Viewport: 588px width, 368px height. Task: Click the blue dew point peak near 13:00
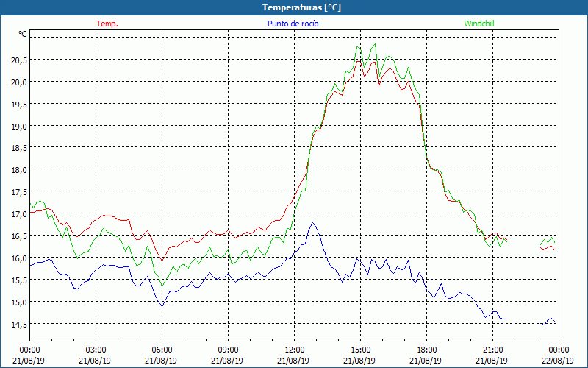click(x=312, y=223)
